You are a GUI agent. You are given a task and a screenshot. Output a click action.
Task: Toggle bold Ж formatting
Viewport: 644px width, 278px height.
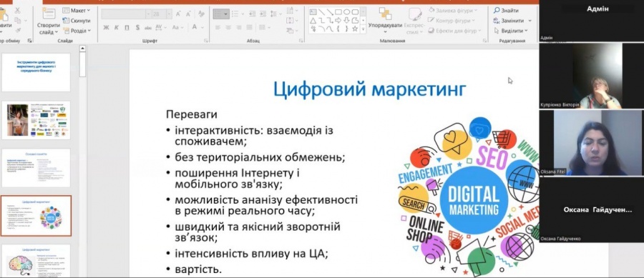107,27
